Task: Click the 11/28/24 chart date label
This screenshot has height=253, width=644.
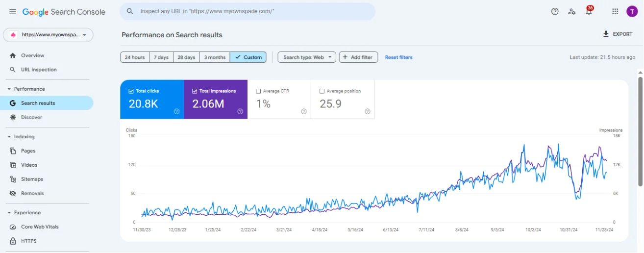Action: click(x=605, y=229)
